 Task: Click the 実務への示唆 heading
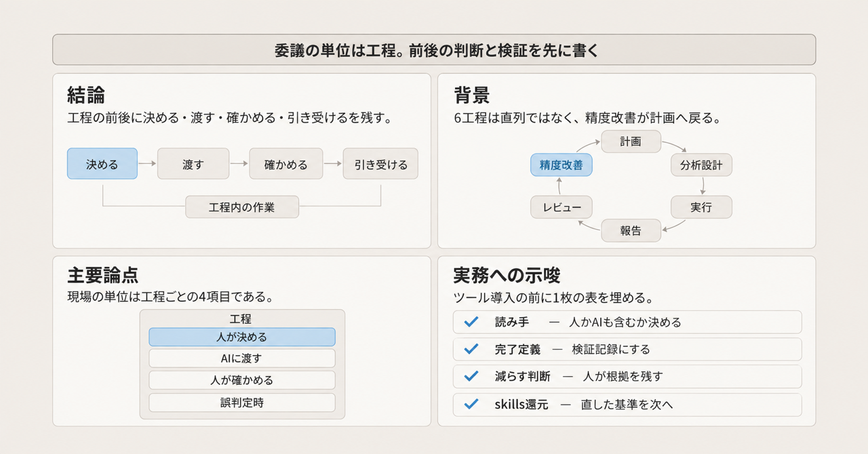(507, 274)
